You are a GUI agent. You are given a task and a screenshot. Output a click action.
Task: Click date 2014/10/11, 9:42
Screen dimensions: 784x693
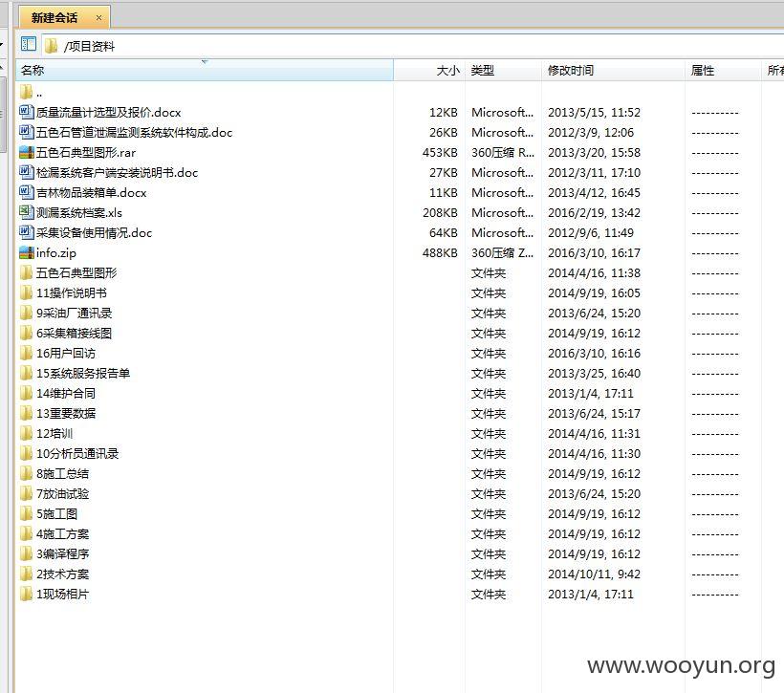pos(594,574)
